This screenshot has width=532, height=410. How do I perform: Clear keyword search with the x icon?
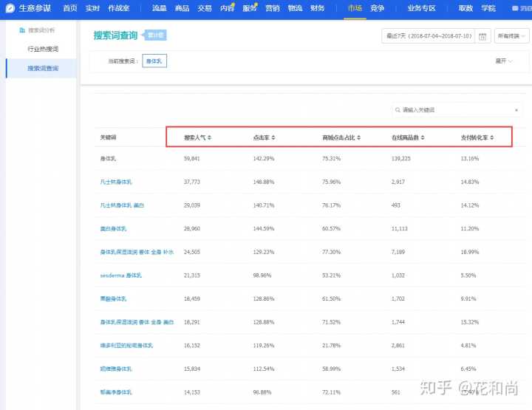(516, 110)
